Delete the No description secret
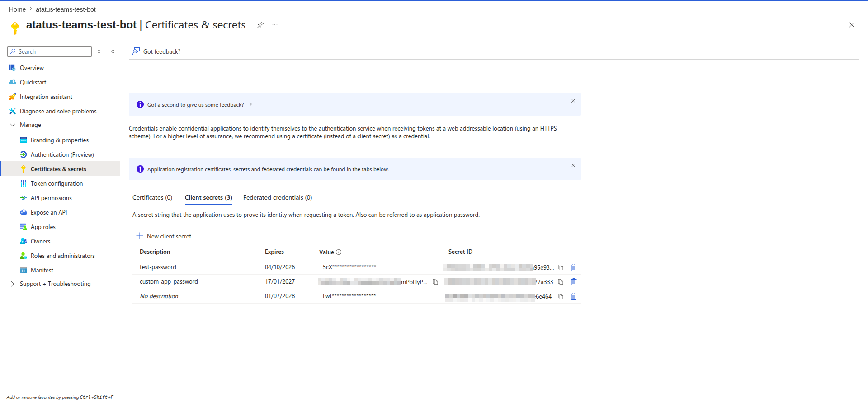Viewport: 868px width, 402px height. click(574, 296)
